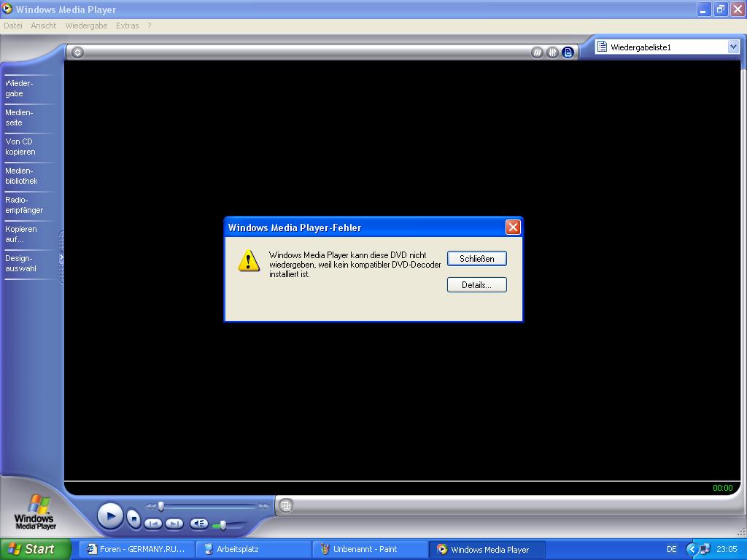Viewport: 747px width, 560px height.
Task: Expand hidden system tray icons arrow
Action: 692,550
